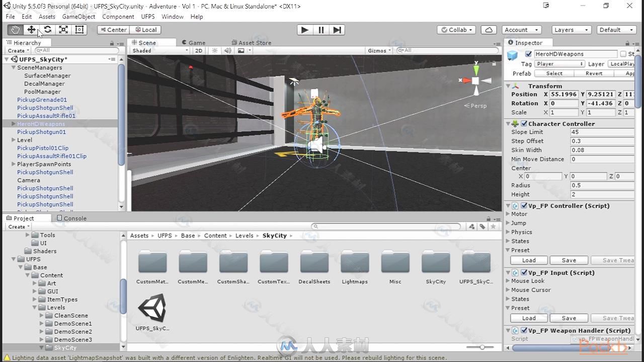This screenshot has width=644, height=362.
Task: Click the Step frame button
Action: (337, 30)
